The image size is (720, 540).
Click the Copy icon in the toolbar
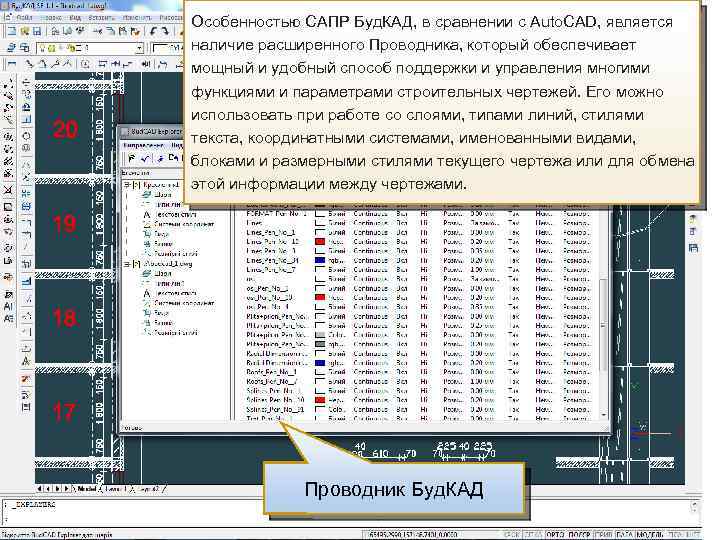[x=111, y=31]
